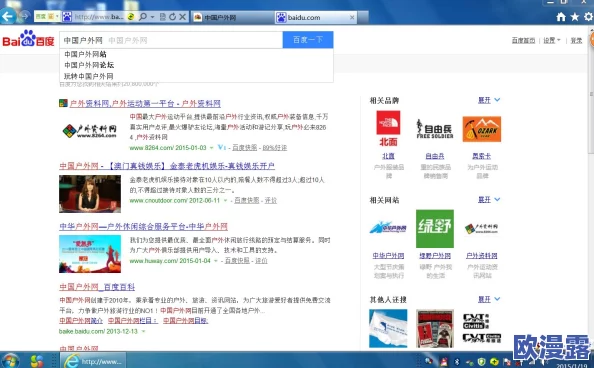The image size is (594, 368).
Task: Expand the 相关品牌 section with 展开
Action: 489,100
